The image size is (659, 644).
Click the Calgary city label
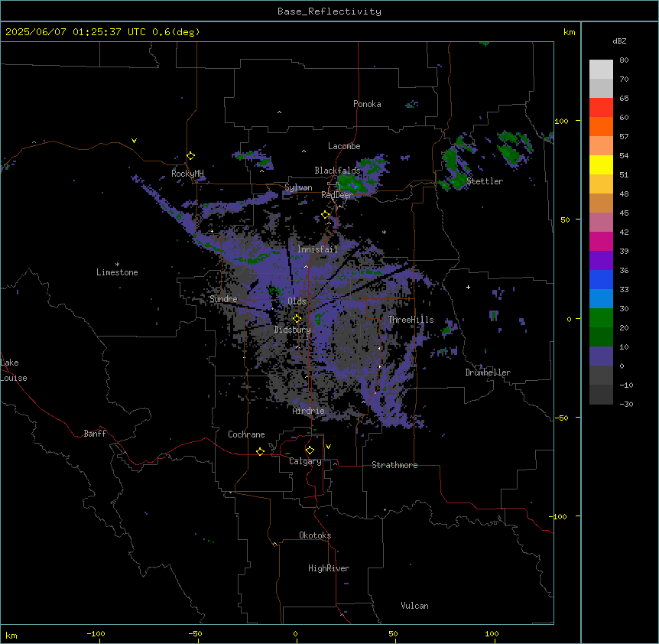tap(305, 461)
